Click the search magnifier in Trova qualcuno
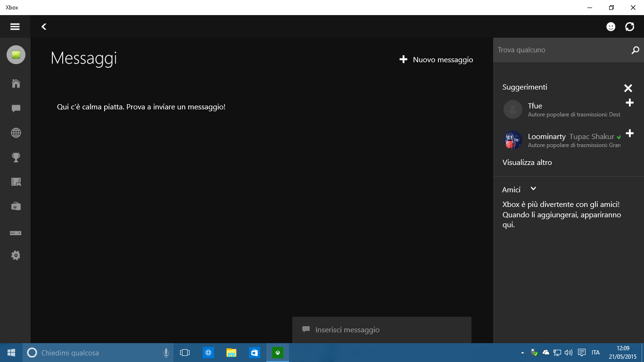Screen dimensions: 644x362 coord(635,50)
